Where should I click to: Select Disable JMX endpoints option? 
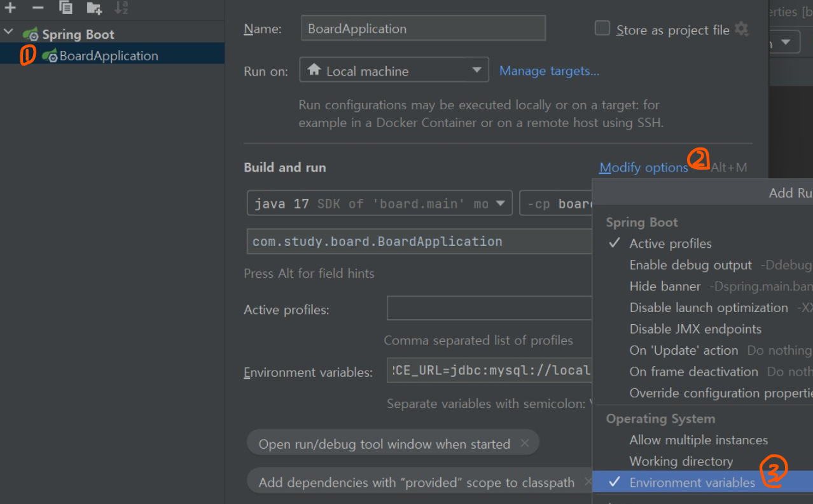coord(695,329)
